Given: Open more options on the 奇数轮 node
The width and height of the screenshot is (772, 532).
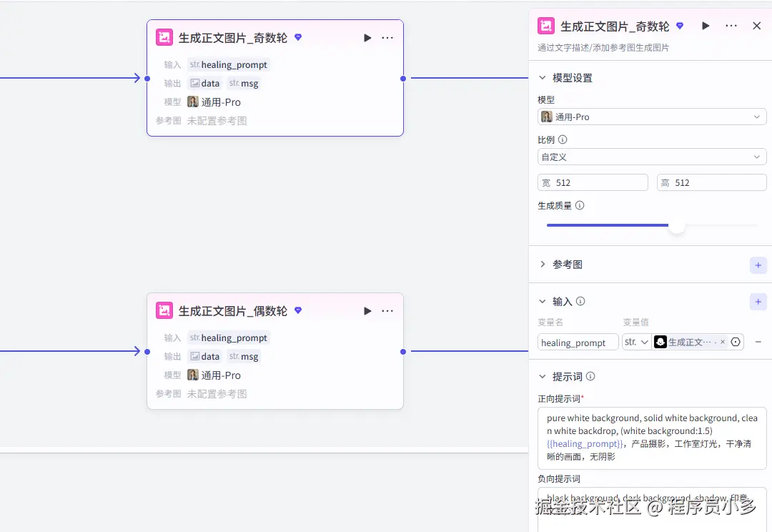Looking at the screenshot, I should 387,37.
